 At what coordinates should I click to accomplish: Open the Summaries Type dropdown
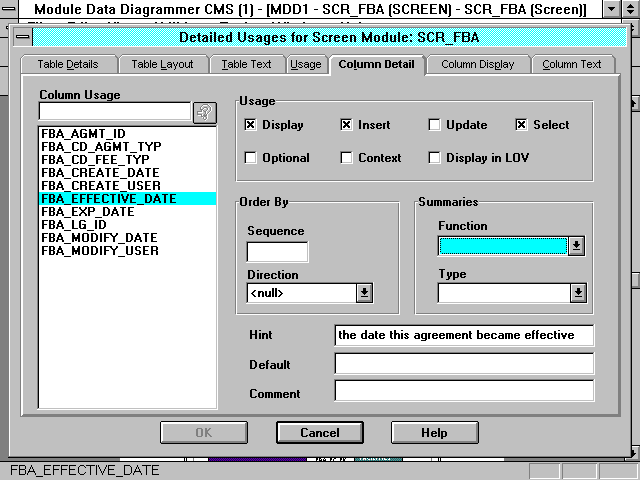coord(577,293)
